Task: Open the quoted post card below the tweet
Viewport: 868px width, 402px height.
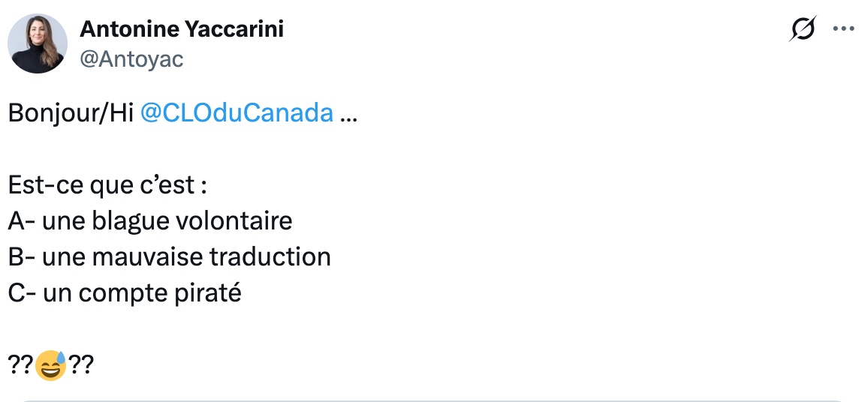Action: 434,399
